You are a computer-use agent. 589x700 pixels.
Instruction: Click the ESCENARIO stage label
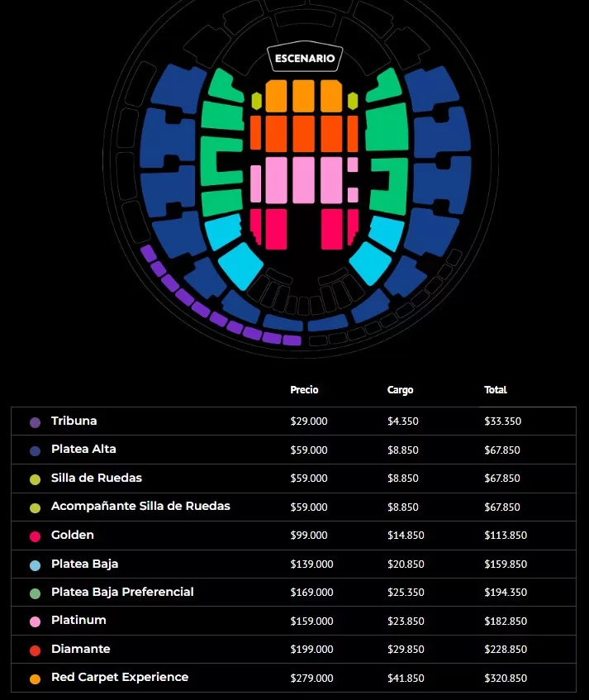point(305,59)
